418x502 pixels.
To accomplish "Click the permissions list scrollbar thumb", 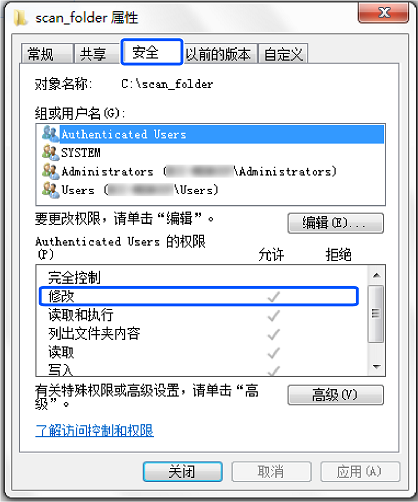I will click(x=376, y=314).
